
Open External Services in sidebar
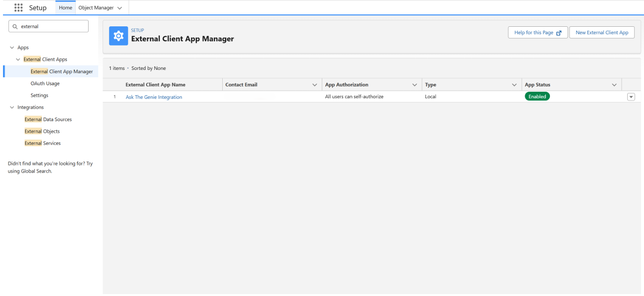tap(43, 143)
